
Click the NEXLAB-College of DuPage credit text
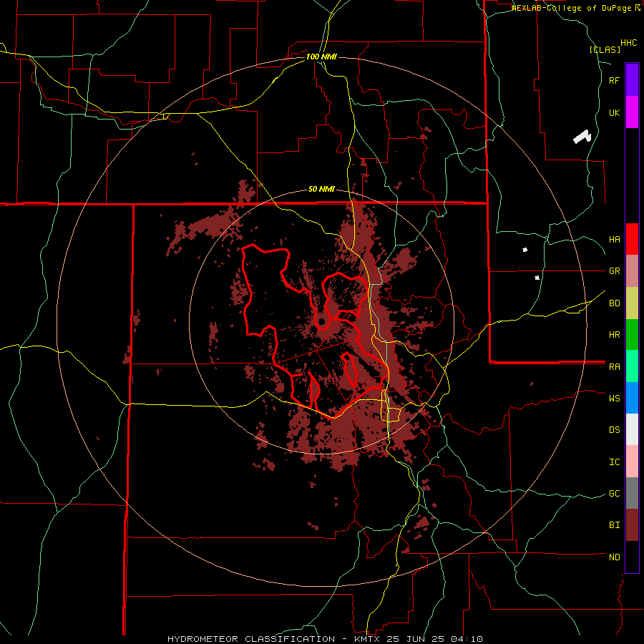[571, 8]
